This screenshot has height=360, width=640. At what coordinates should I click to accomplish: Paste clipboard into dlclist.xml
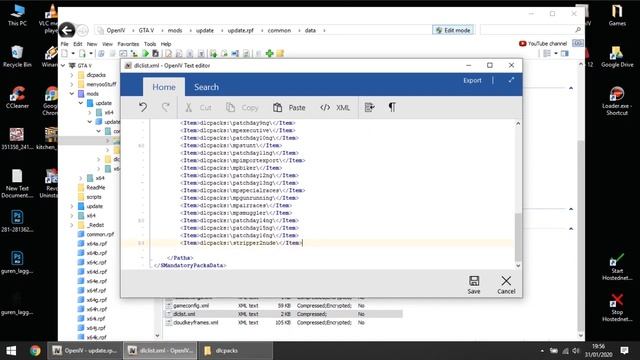point(289,108)
